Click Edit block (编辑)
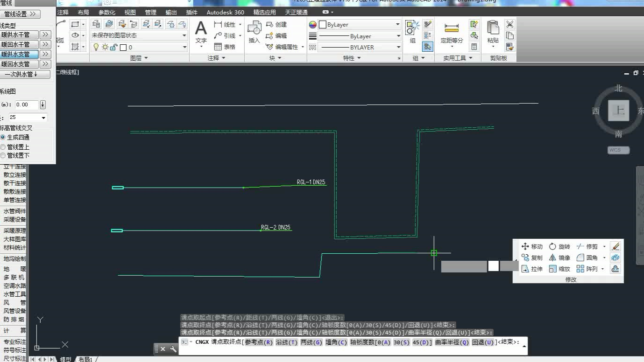The width and height of the screenshot is (644, 362). click(276, 35)
